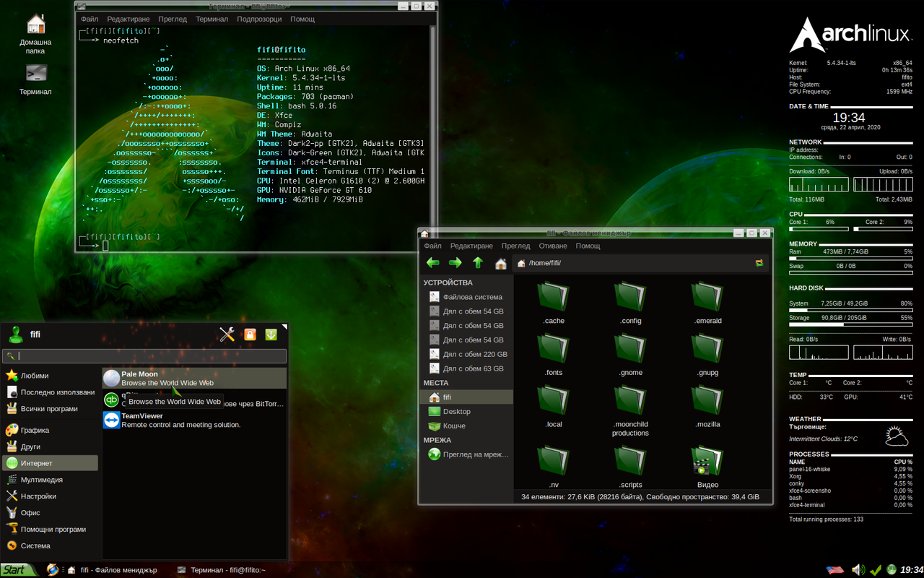Open whisker menu settings wrench icon
Image resolution: width=924 pixels, height=578 pixels.
pos(227,334)
